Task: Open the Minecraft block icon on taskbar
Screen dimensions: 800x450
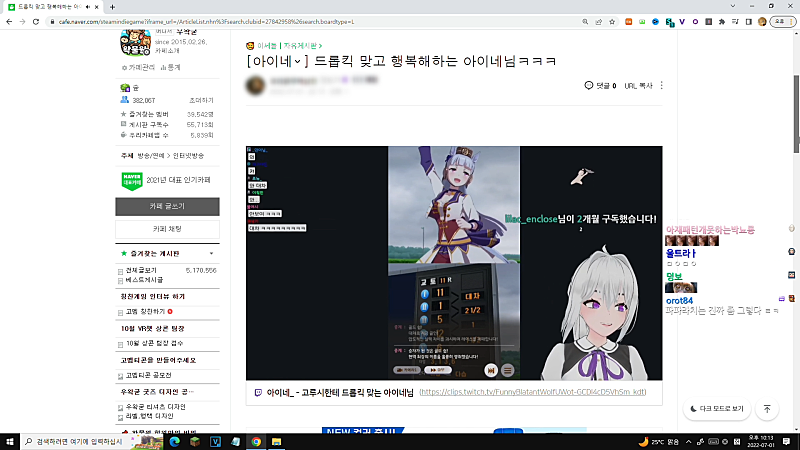Action: 195,441
